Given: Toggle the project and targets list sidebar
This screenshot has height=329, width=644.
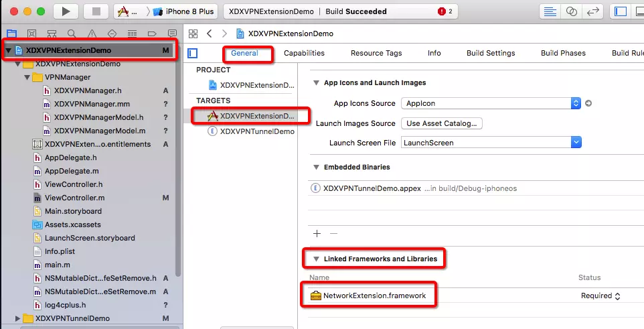Looking at the screenshot, I should (x=193, y=54).
